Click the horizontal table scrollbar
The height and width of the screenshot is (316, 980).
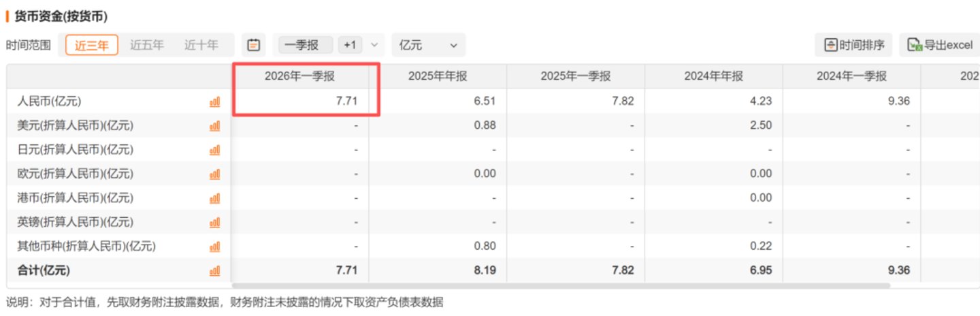pyautogui.click(x=561, y=285)
